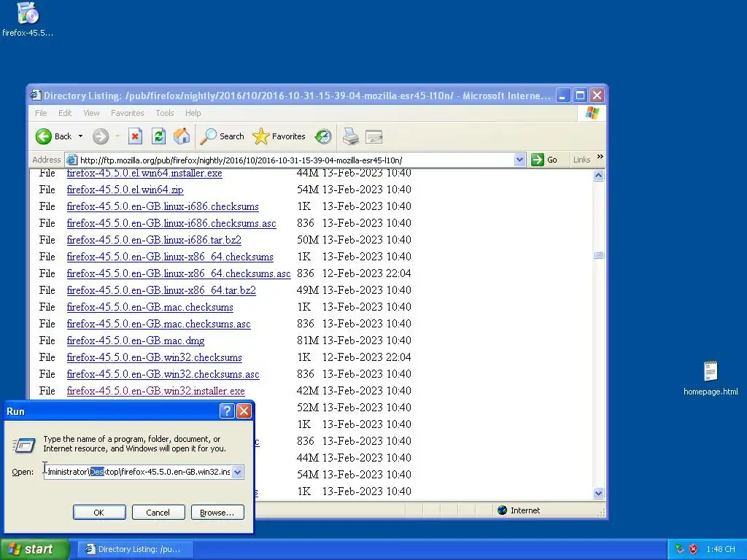Click the Home icon in toolbar

point(182,136)
